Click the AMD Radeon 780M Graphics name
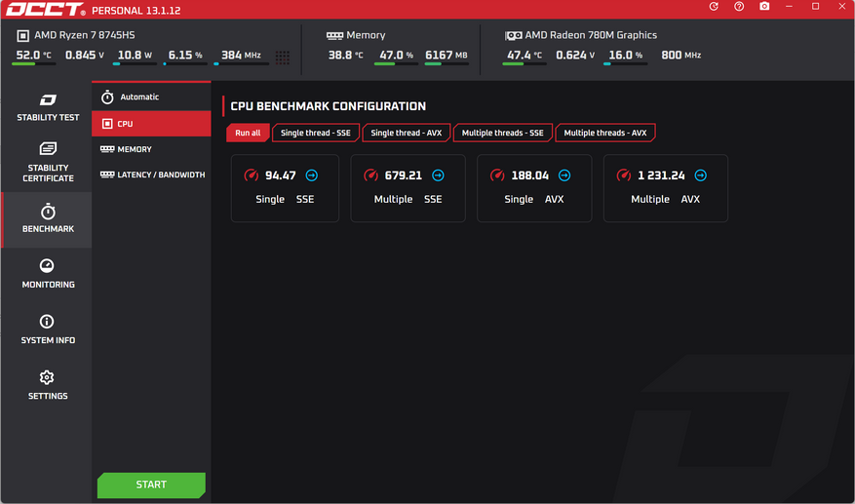This screenshot has width=855, height=504. pyautogui.click(x=591, y=35)
